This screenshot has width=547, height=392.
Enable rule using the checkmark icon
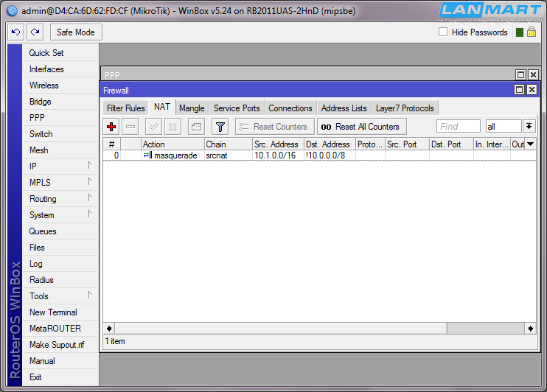153,127
